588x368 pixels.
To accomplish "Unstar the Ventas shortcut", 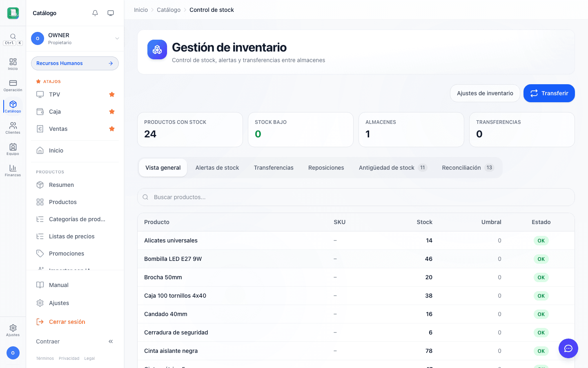I will 112,129.
